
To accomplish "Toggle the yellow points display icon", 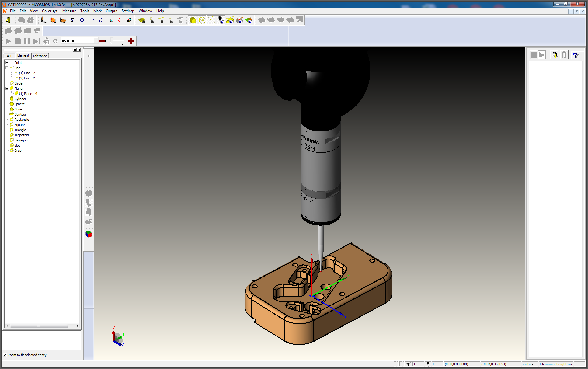I will 211,20.
